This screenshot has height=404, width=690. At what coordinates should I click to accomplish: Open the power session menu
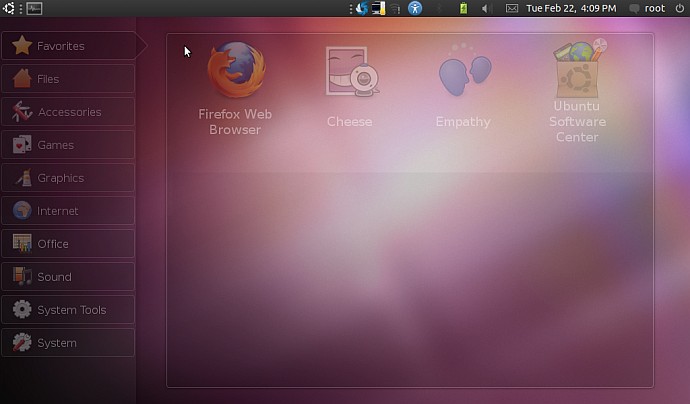pyautogui.click(x=679, y=8)
